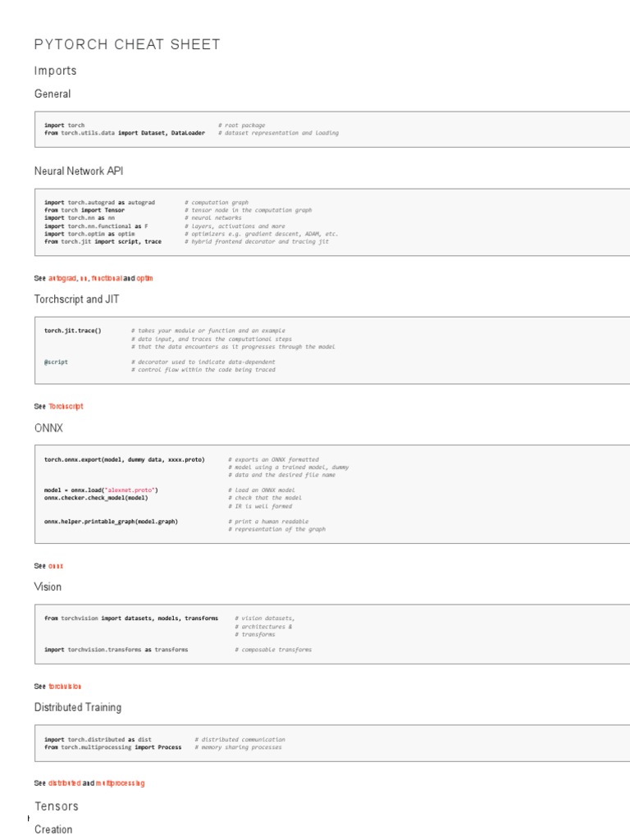
Task: Click the Imports section heading
Action: (x=55, y=71)
